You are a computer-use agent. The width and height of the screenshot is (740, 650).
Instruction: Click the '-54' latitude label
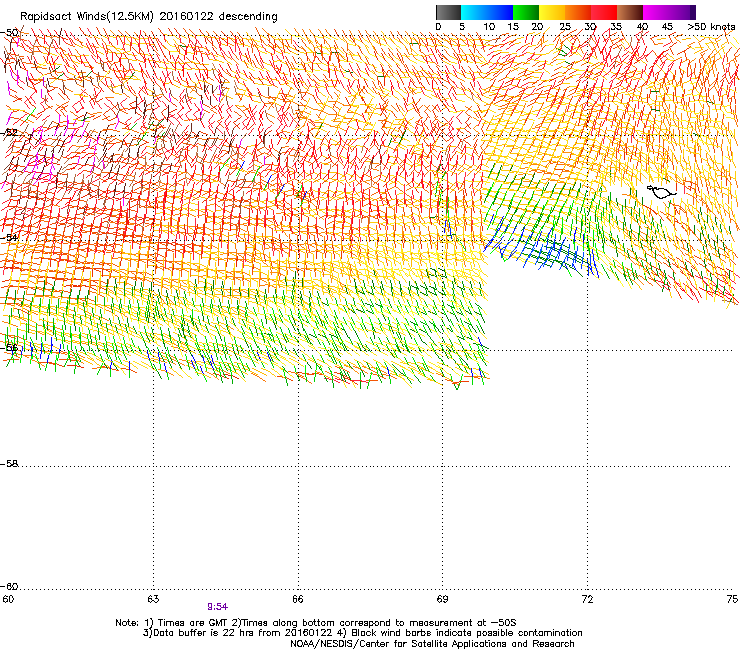10,237
